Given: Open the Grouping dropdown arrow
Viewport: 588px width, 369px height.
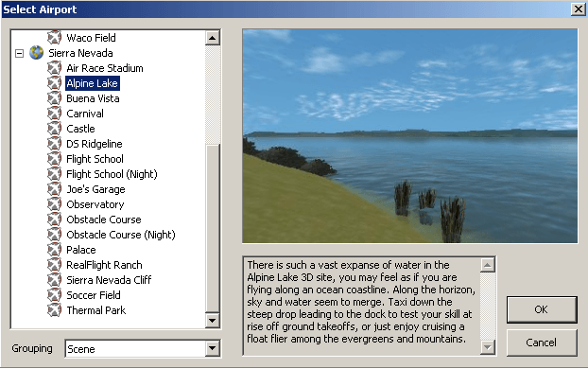Looking at the screenshot, I should 213,348.
